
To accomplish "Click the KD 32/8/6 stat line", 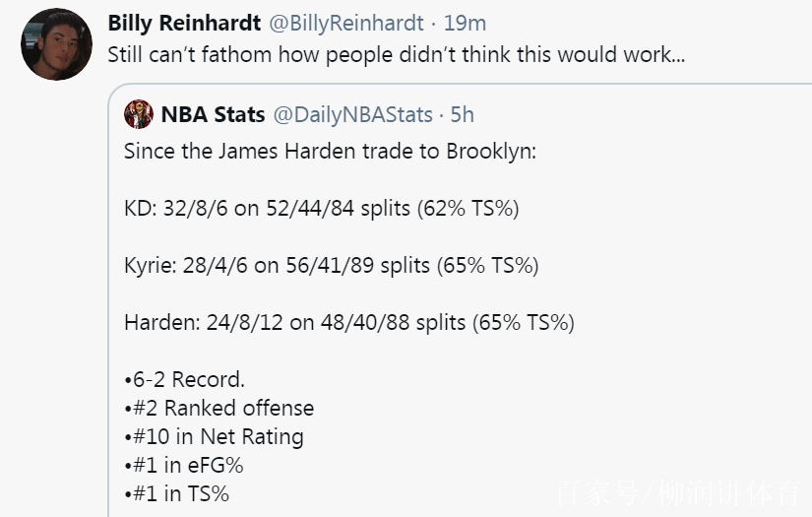I will (321, 208).
